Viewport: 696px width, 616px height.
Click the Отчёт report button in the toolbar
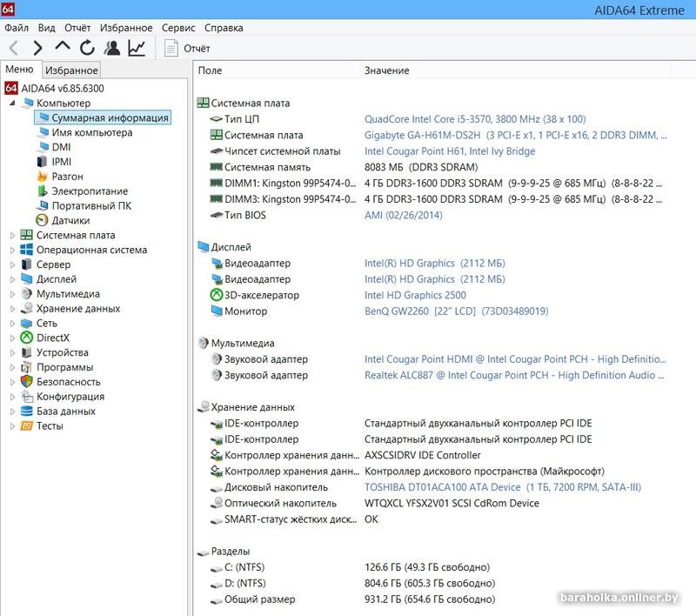[x=187, y=48]
